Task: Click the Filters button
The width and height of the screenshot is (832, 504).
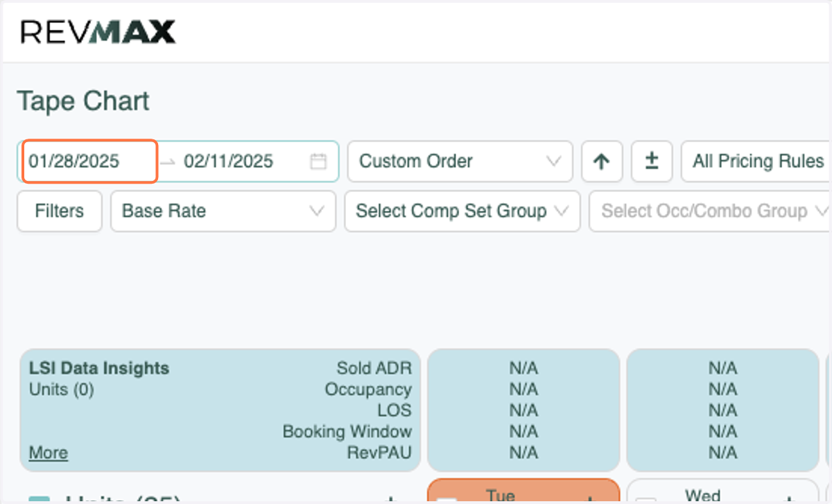Action: click(60, 211)
